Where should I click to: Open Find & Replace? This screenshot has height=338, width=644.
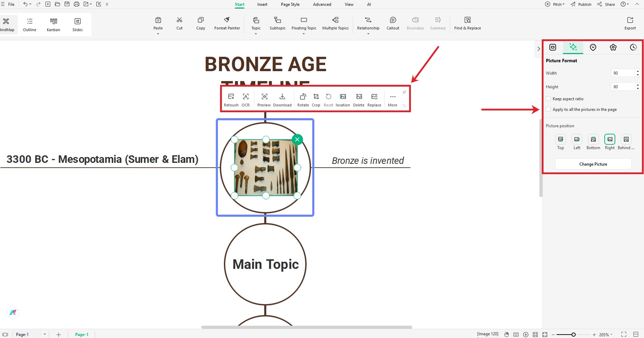[x=468, y=23]
